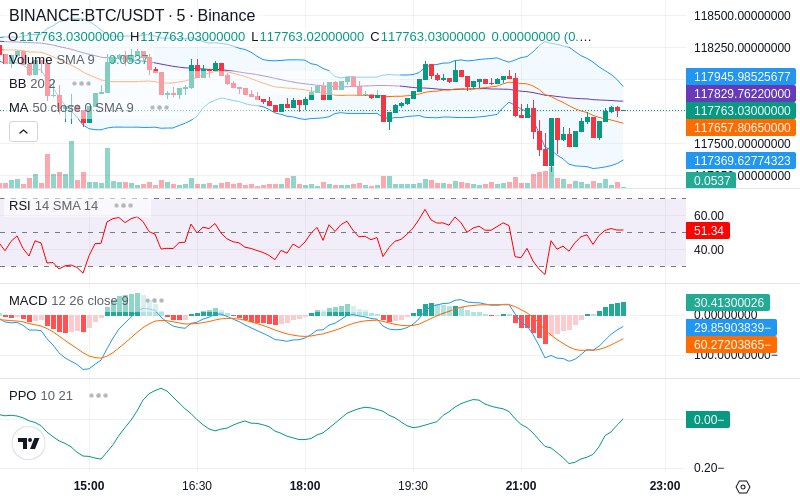
Task: Click the orange SMA price tag 117657.80
Action: coord(741,128)
